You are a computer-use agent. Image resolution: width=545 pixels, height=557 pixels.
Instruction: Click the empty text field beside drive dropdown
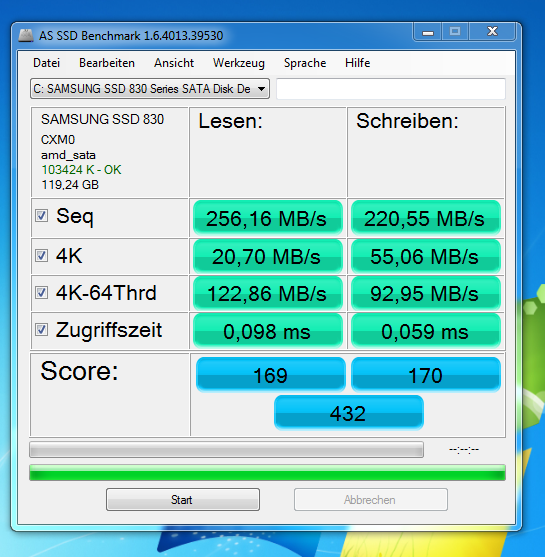pyautogui.click(x=391, y=89)
